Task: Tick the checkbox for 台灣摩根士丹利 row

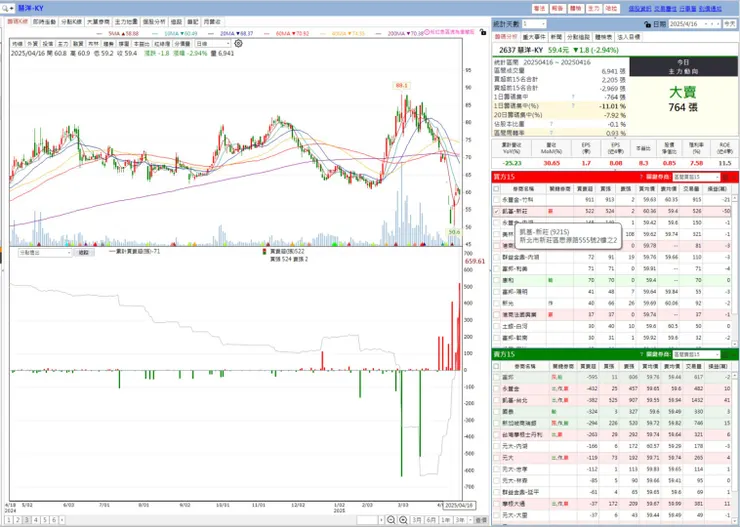Action: pyautogui.click(x=496, y=435)
